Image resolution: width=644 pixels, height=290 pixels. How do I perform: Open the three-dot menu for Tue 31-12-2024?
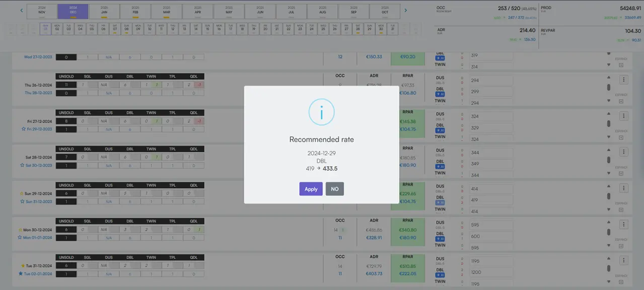click(624, 260)
